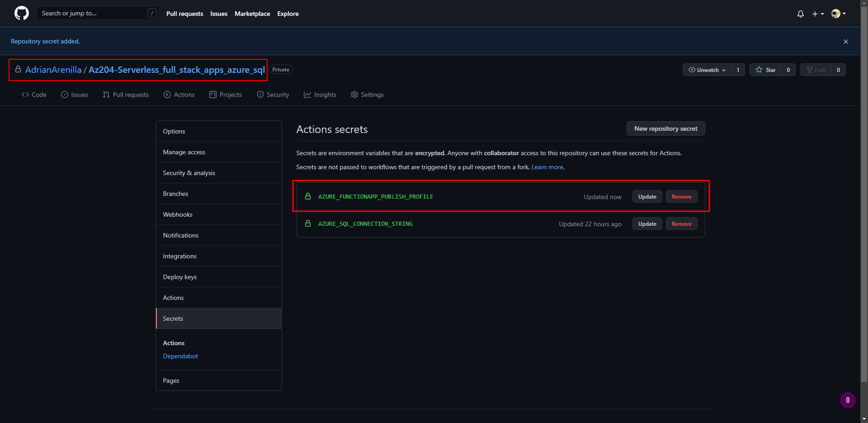Dismiss the 'Repository secret added' banner
The height and width of the screenshot is (423, 868).
pyautogui.click(x=846, y=42)
